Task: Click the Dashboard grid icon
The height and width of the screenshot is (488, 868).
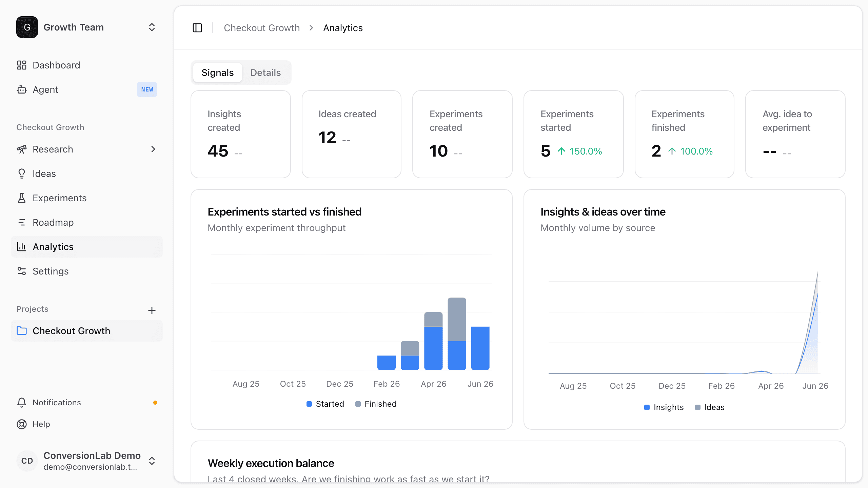Action: pyautogui.click(x=22, y=65)
